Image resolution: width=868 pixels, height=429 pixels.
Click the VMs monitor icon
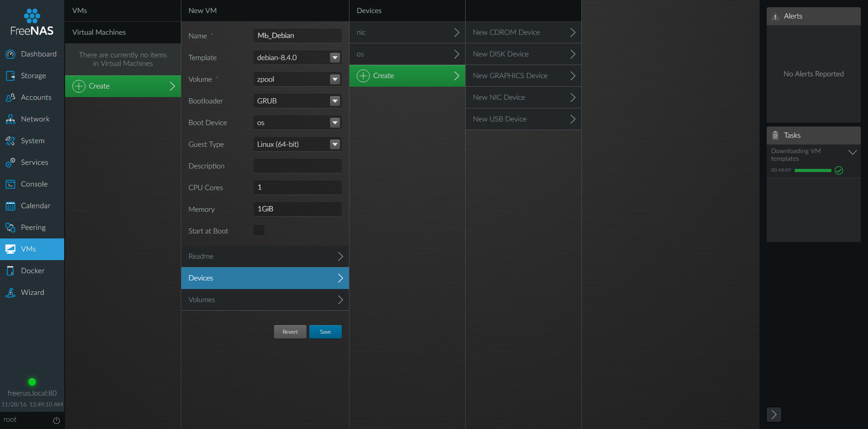click(x=10, y=249)
